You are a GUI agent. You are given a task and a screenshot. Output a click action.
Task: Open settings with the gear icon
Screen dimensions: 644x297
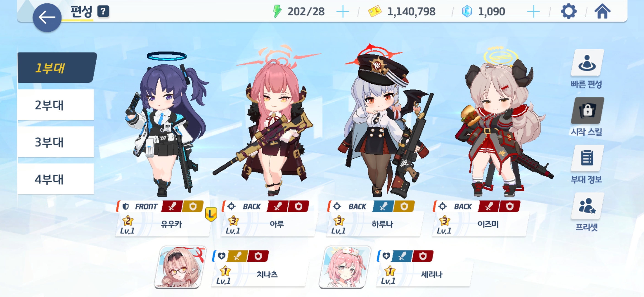(569, 12)
